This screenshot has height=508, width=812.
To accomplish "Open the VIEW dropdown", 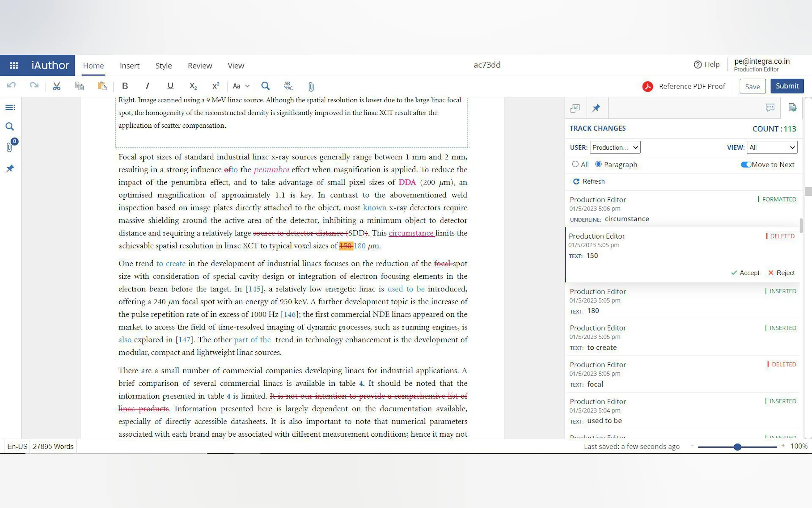I will tap(772, 147).
